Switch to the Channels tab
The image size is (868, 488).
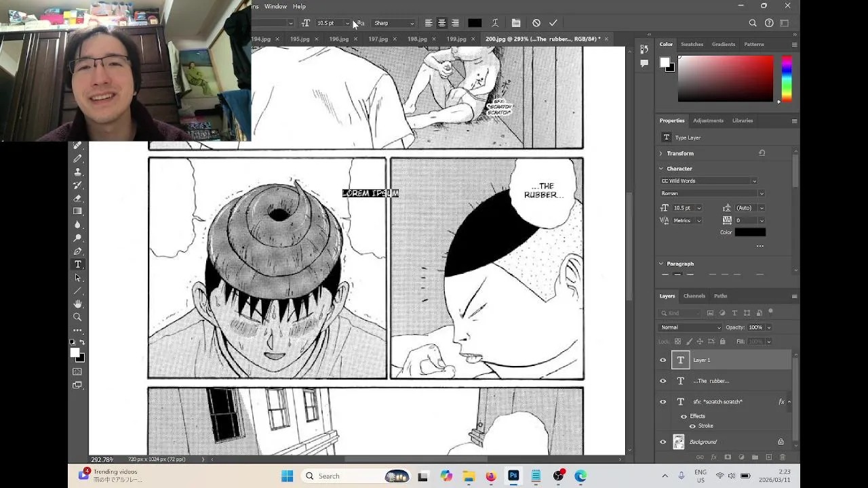694,296
